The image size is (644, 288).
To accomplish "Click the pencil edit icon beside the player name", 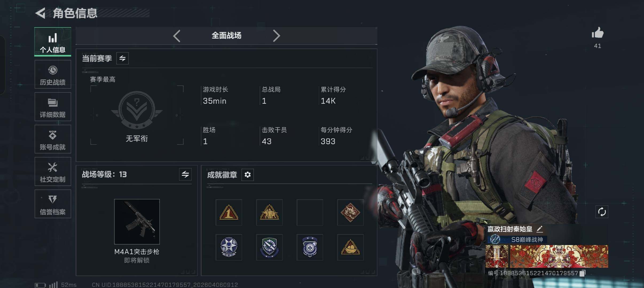I will [x=540, y=229].
